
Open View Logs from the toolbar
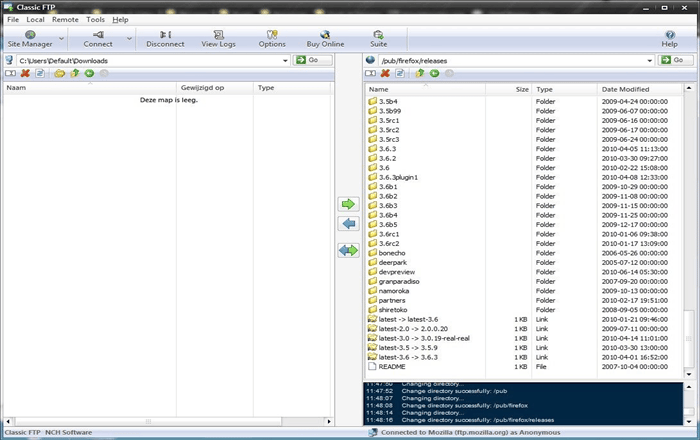coord(218,39)
